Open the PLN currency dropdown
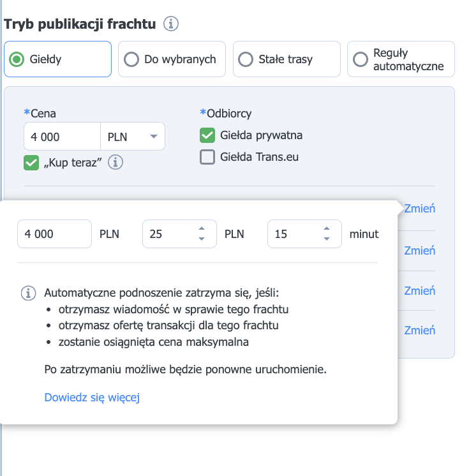This screenshot has width=462, height=476. [133, 137]
